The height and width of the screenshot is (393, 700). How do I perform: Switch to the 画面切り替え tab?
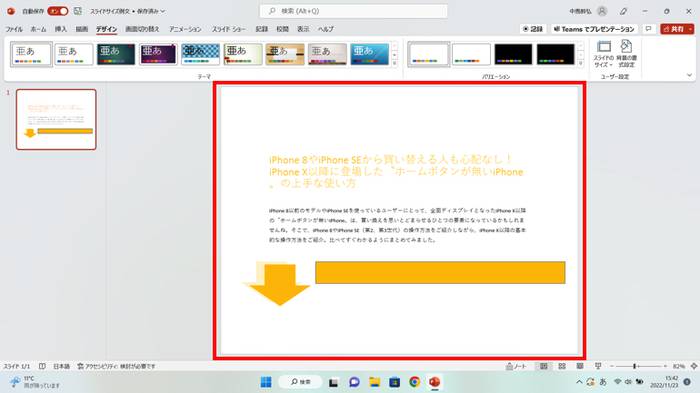[x=142, y=29]
